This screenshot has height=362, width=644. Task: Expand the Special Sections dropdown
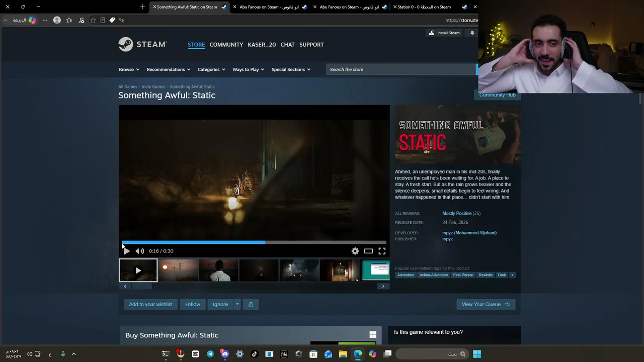pos(291,69)
